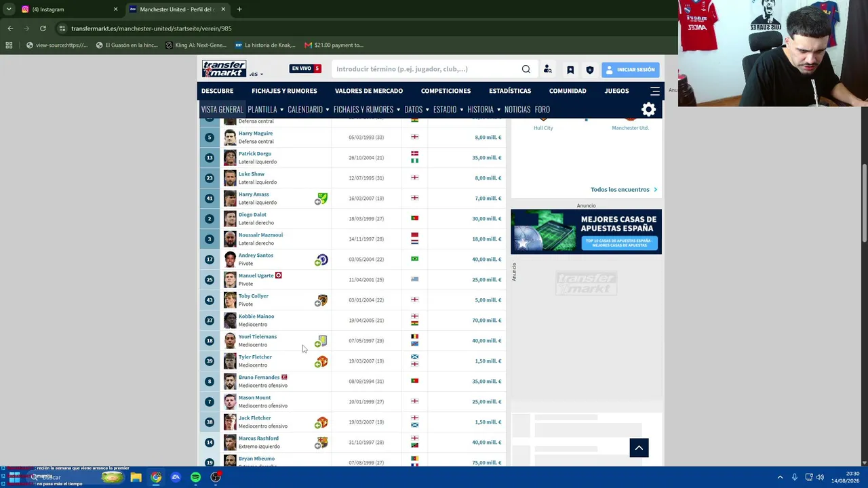Screen dimensions: 868x488
Task: Click the scroll-to-top arrow button
Action: [x=639, y=448]
